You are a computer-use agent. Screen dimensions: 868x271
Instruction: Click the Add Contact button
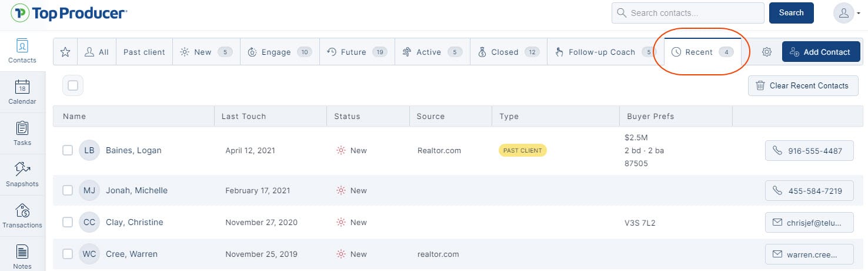tap(820, 52)
